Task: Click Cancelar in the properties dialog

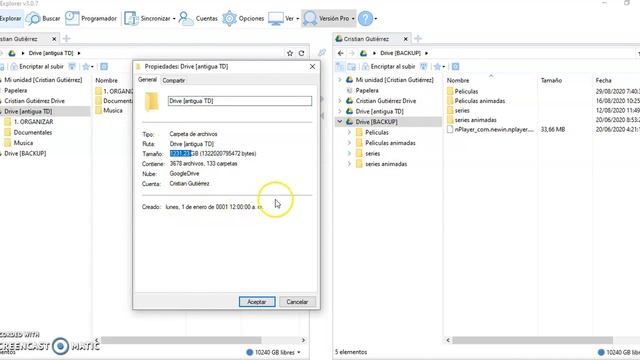Action: (297, 302)
